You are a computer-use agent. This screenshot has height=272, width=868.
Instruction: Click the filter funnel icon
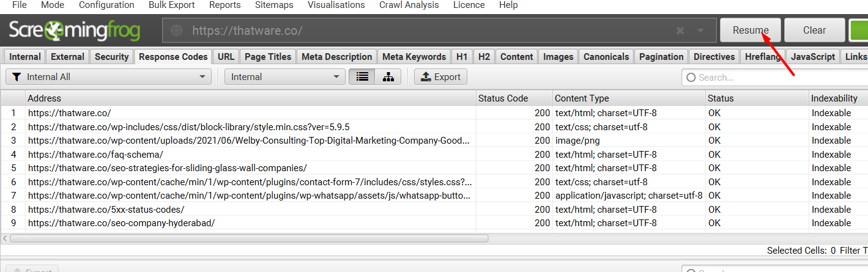(17, 77)
